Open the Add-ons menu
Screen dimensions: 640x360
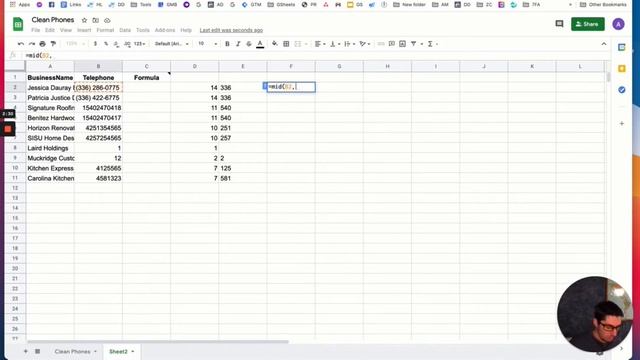[x=165, y=30]
